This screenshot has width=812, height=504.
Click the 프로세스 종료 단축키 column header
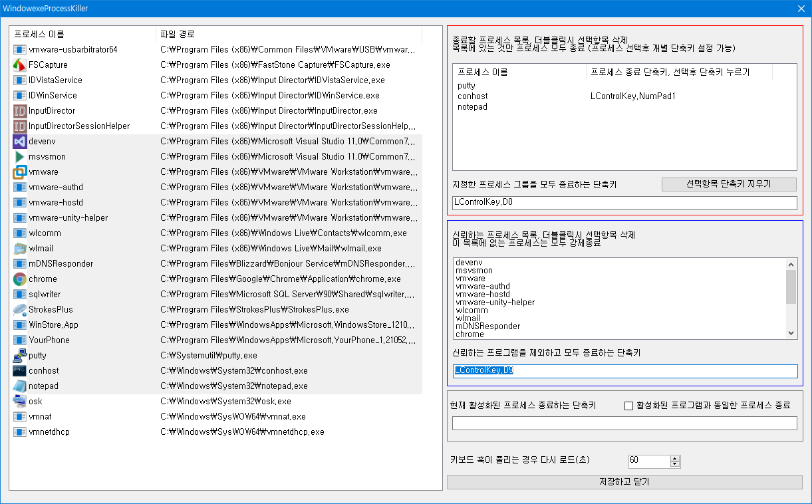pos(679,72)
